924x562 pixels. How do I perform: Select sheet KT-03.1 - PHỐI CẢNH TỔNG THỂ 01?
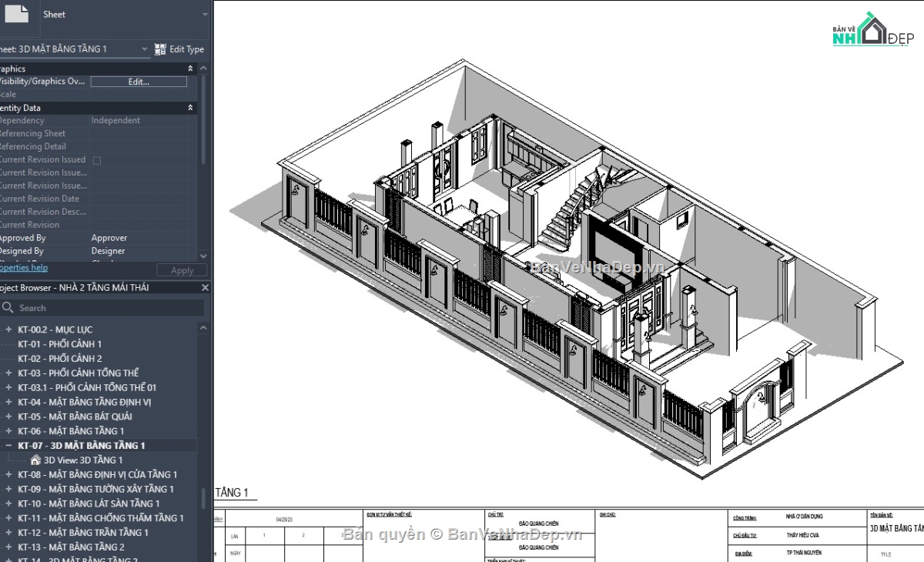(87, 387)
